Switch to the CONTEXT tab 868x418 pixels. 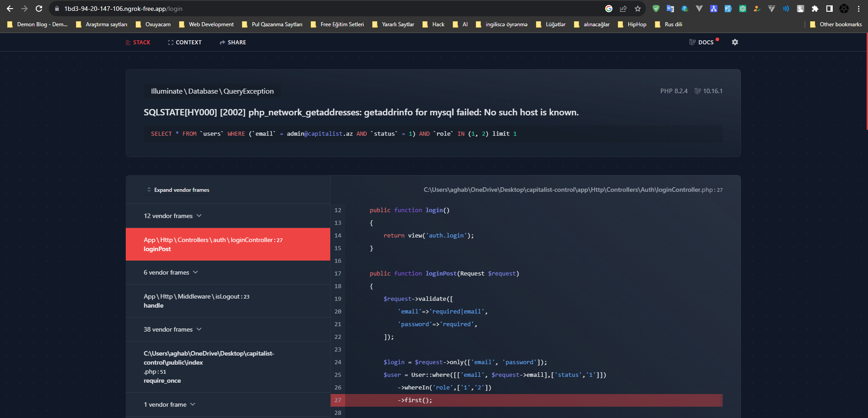[185, 42]
